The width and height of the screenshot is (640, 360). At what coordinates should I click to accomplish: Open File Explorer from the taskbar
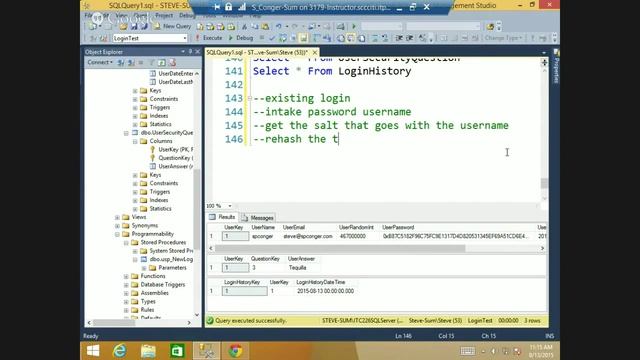[148, 351]
